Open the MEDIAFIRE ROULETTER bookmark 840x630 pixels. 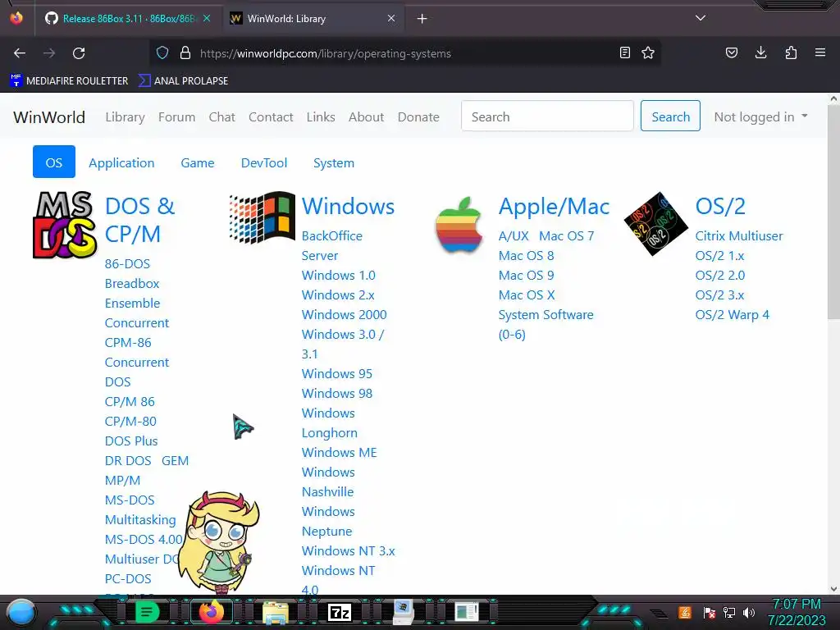[69, 81]
